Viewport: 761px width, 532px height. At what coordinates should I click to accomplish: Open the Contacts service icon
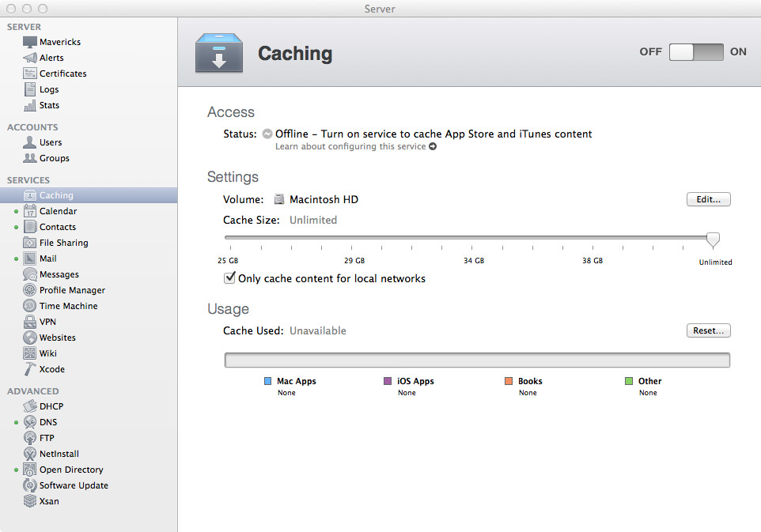(29, 227)
